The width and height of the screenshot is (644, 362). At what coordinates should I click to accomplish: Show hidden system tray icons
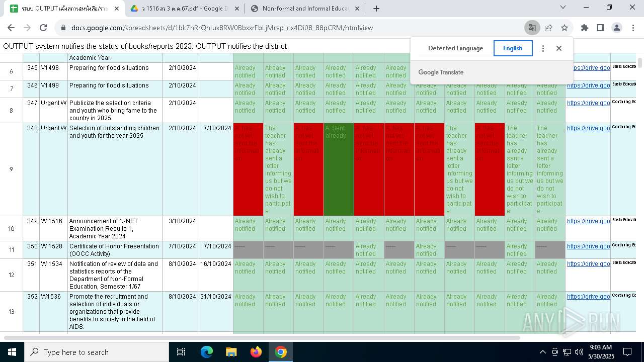point(542,352)
